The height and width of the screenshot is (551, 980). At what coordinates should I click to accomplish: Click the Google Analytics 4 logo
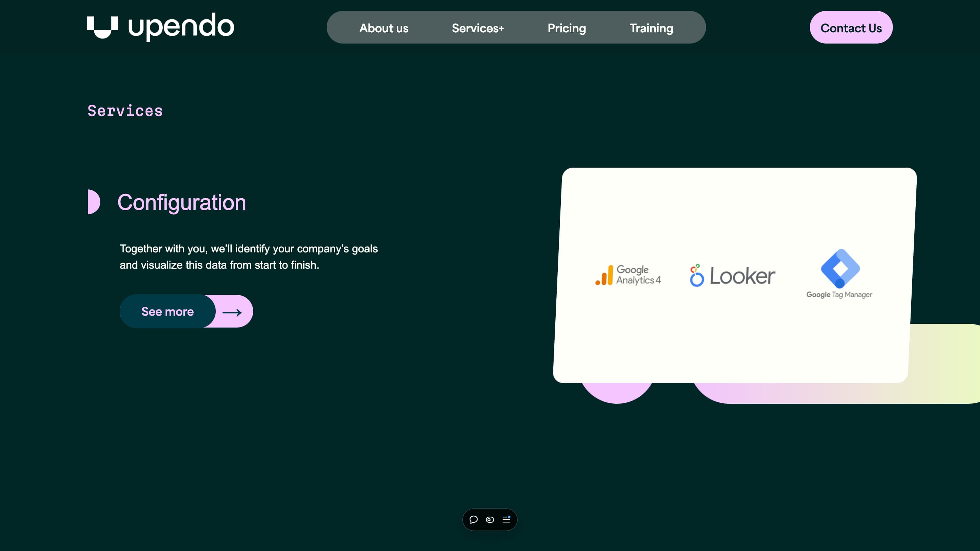point(628,275)
